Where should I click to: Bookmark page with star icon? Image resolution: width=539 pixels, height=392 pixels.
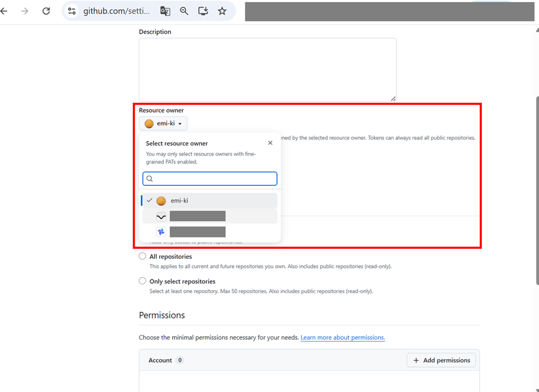point(222,11)
